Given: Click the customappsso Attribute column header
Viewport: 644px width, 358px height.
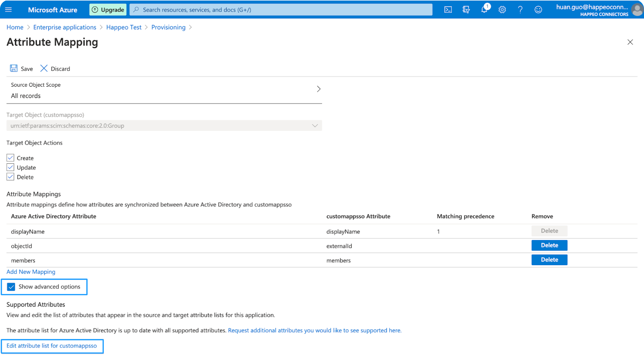Looking at the screenshot, I should click(x=358, y=216).
